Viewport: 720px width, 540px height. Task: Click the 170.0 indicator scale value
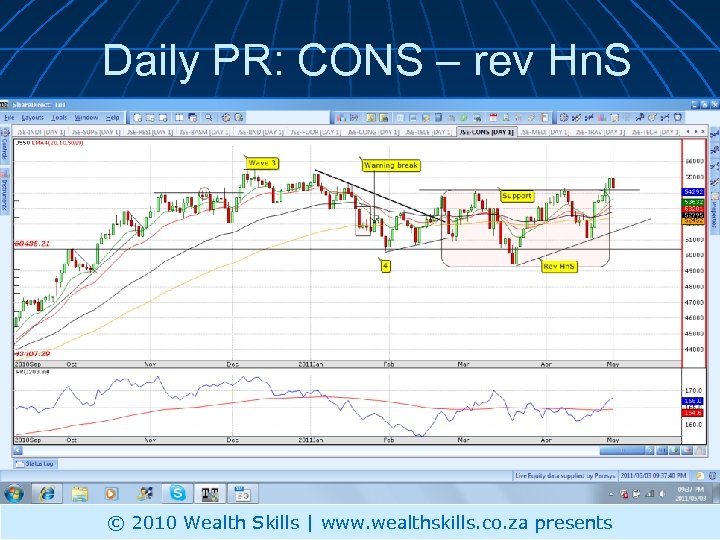[x=693, y=391]
